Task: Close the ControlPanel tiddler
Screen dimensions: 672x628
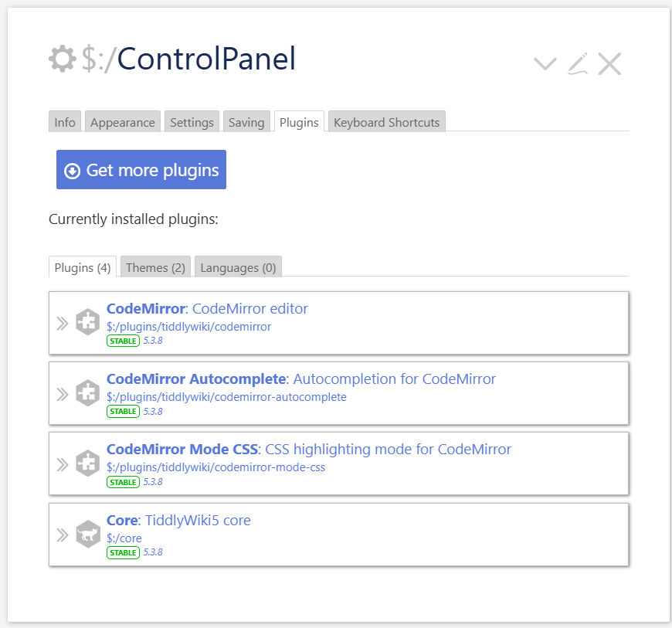Action: [x=609, y=64]
